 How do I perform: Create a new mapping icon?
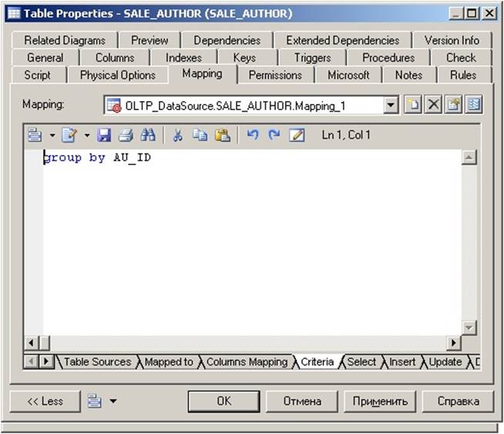413,105
